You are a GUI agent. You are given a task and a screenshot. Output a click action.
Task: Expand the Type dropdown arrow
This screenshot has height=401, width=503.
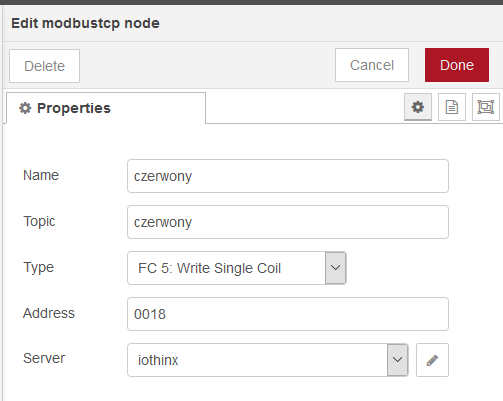(x=335, y=268)
